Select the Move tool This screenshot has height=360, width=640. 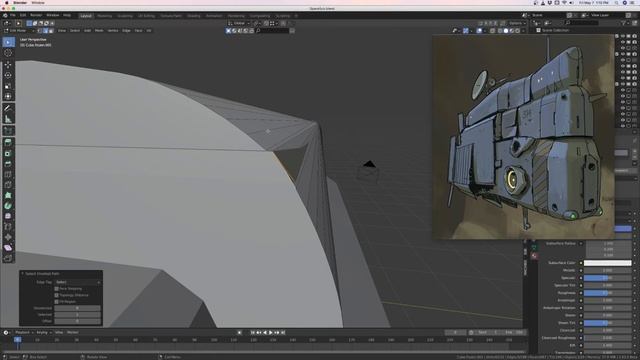pos(8,65)
